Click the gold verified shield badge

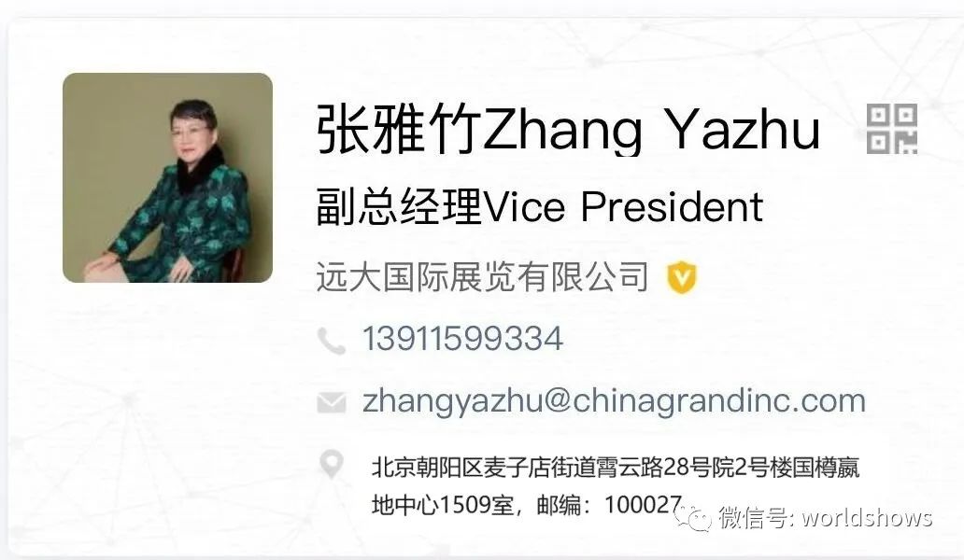click(x=682, y=277)
